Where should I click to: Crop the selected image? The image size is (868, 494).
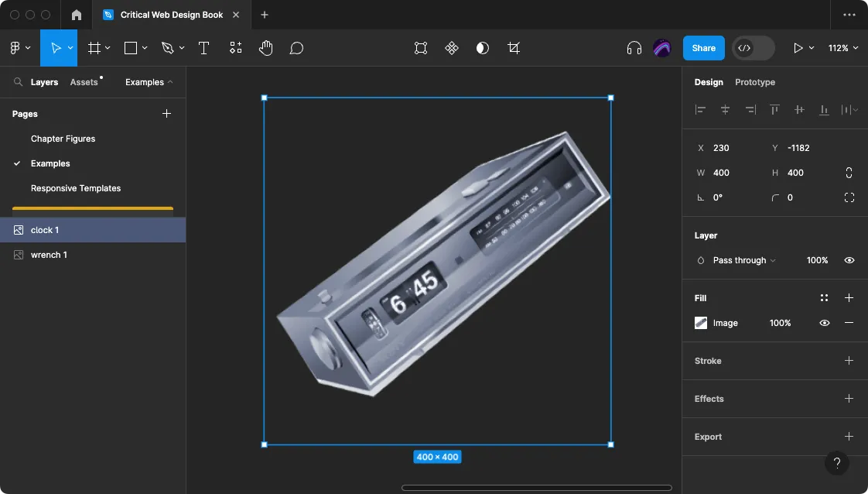tap(514, 48)
